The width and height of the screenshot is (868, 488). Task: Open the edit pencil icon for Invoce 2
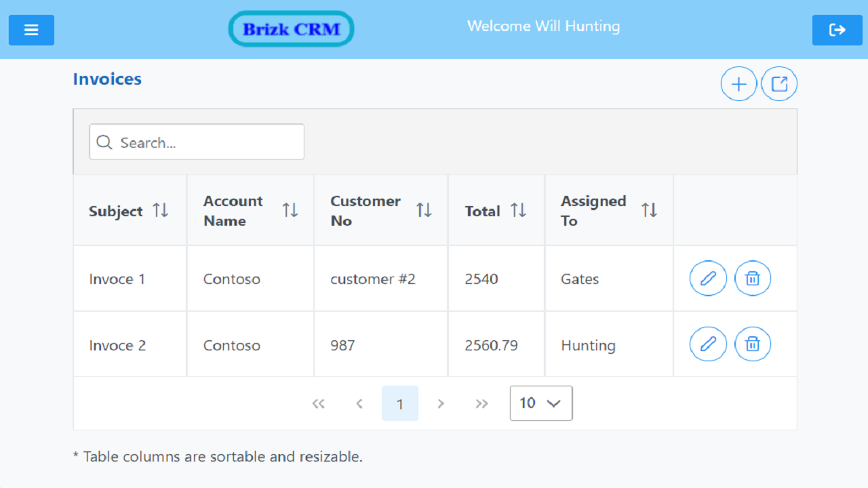(x=708, y=344)
